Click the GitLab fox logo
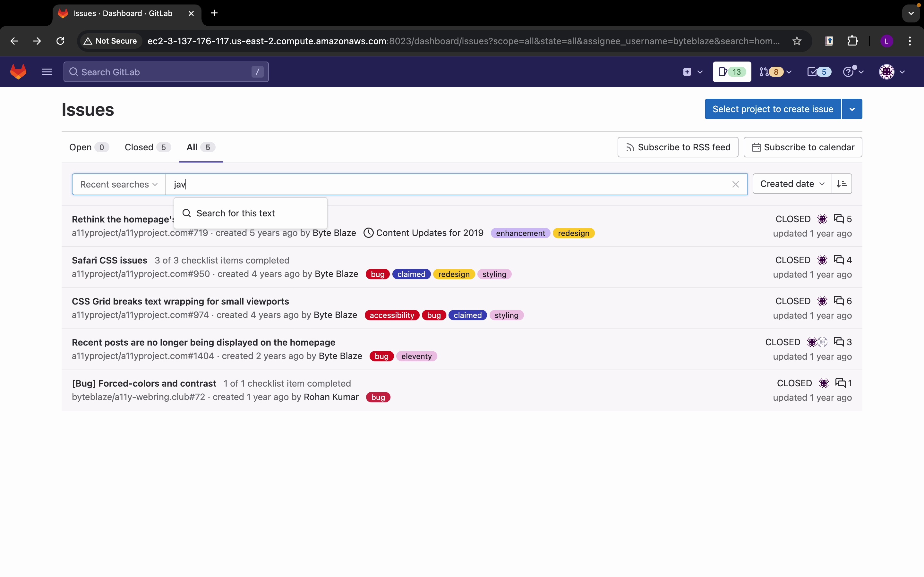Viewport: 924px width, 577px height. point(18,72)
